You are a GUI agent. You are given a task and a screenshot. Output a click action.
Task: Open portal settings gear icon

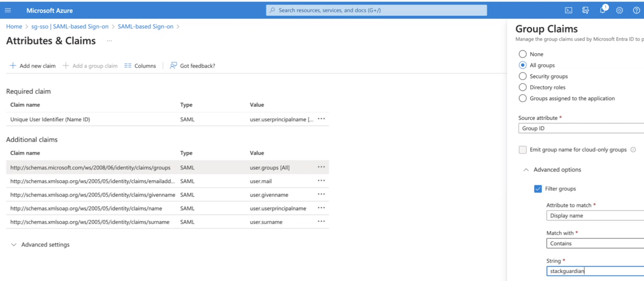619,10
